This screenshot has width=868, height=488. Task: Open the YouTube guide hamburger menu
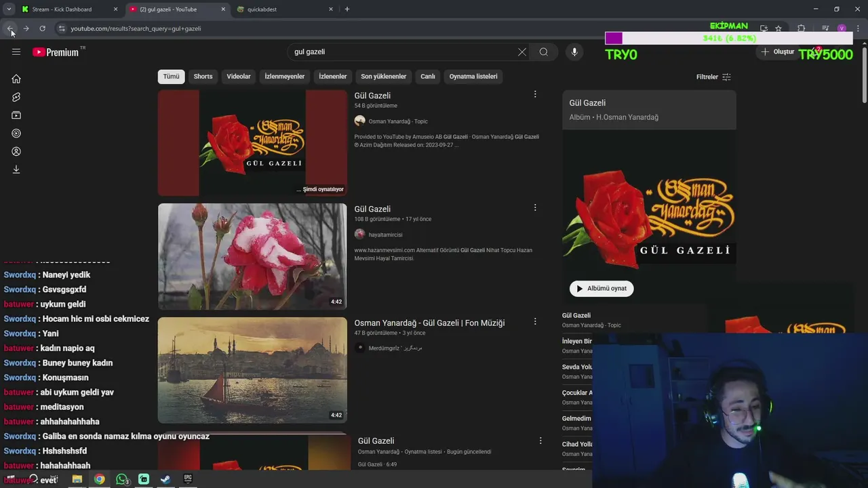pyautogui.click(x=16, y=52)
